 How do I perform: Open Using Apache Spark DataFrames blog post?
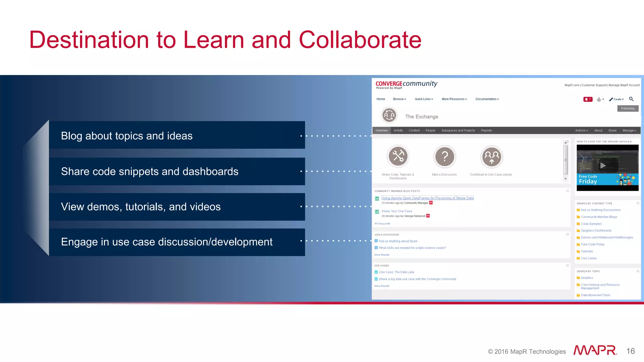click(x=427, y=198)
